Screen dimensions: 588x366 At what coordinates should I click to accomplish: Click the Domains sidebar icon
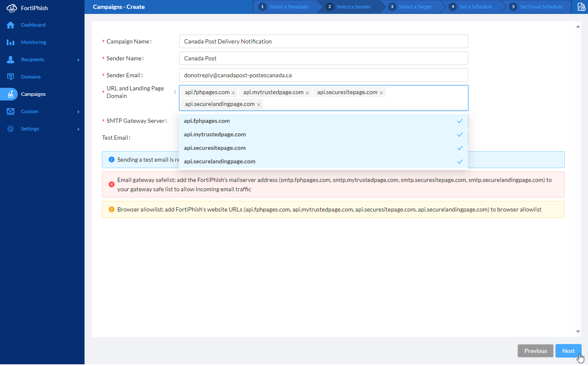[11, 77]
